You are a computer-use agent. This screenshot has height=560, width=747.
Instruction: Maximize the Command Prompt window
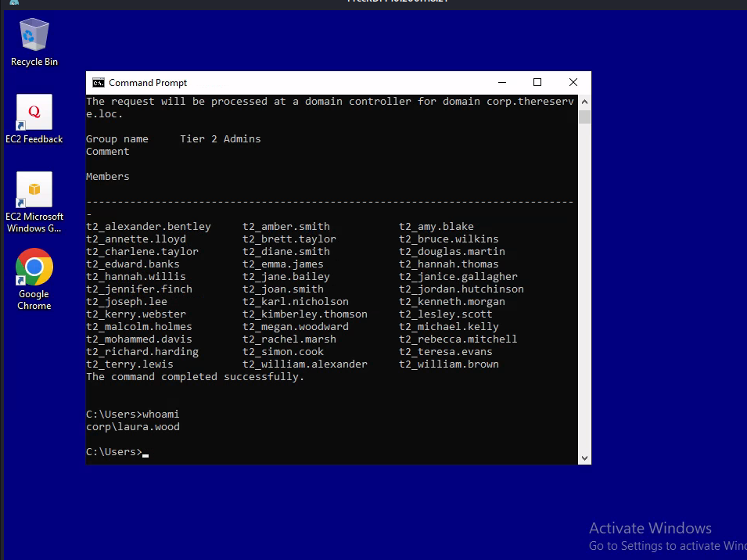(x=537, y=82)
